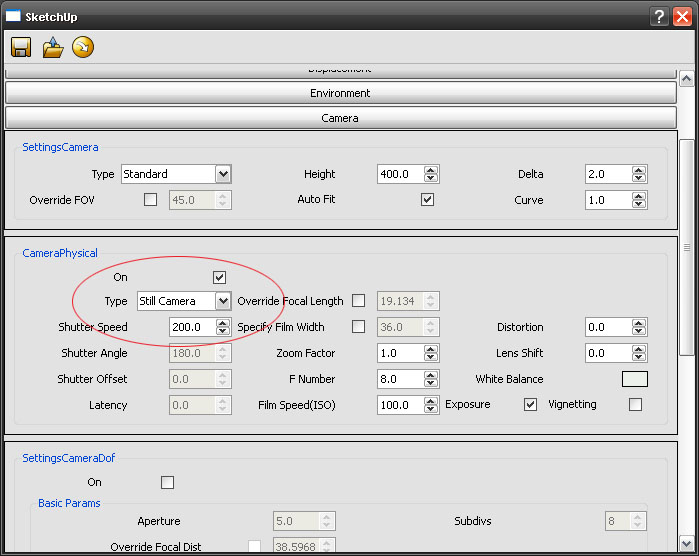
Task: Open the help question mark button
Action: (x=659, y=16)
